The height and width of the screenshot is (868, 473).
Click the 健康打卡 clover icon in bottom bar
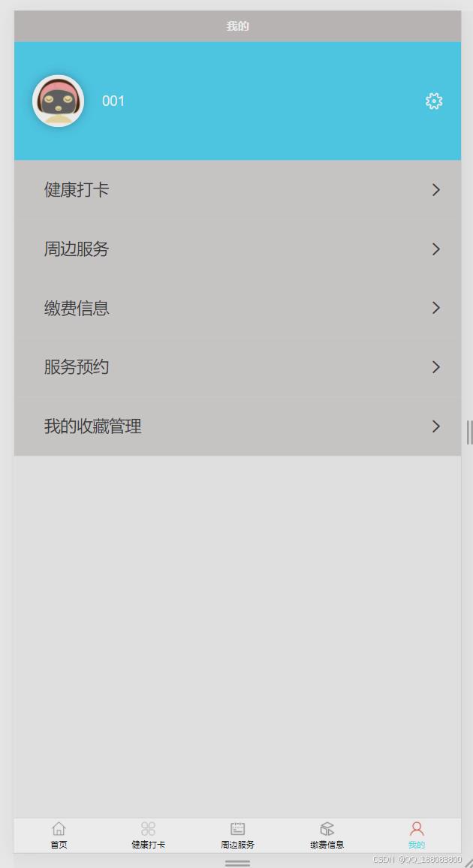[x=148, y=828]
